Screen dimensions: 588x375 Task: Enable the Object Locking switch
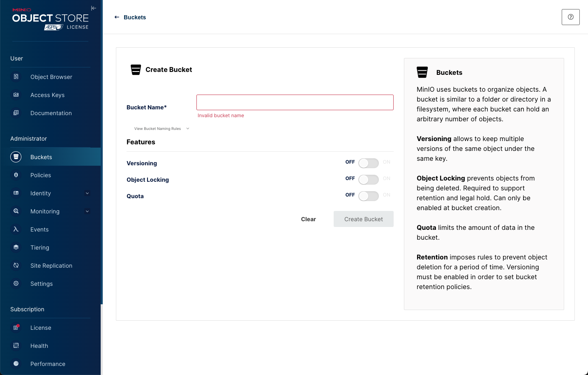click(x=368, y=180)
